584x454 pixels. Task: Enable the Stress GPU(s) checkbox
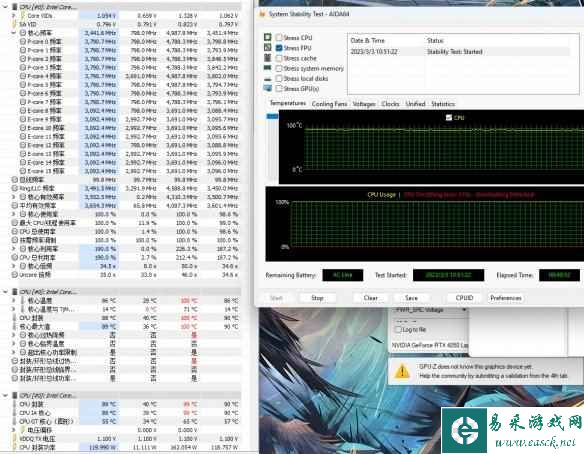pos(279,89)
